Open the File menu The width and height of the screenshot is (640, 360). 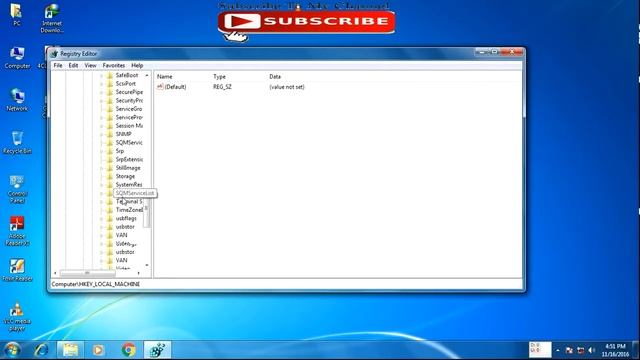58,65
